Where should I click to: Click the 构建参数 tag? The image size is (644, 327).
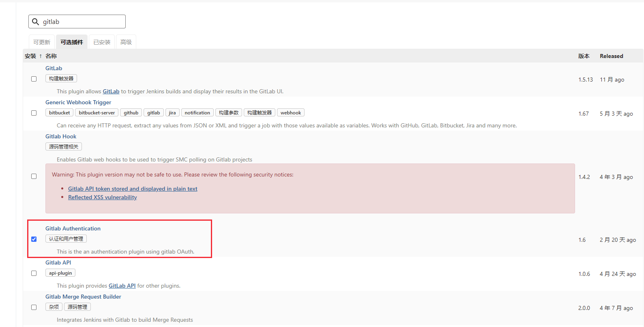229,112
